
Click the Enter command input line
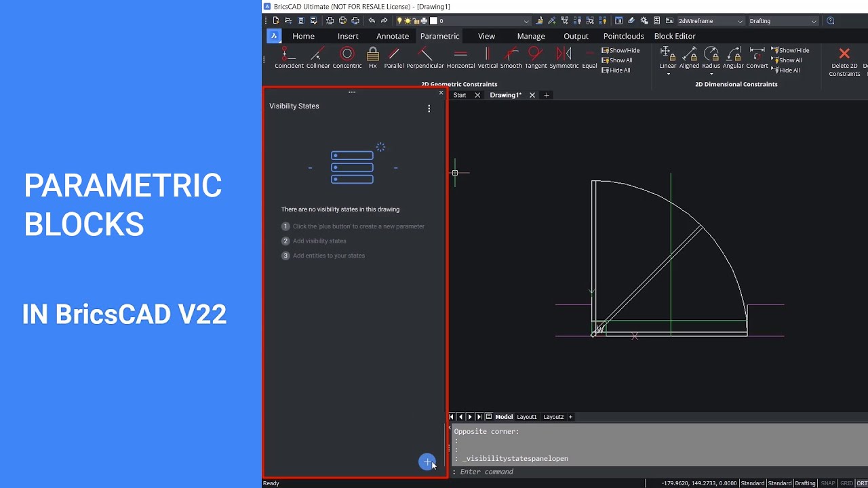(658, 472)
